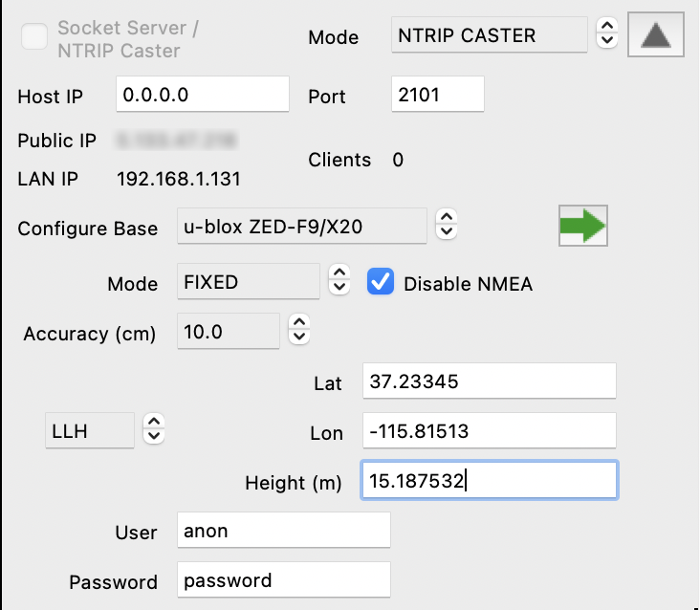Screen dimensions: 700x610
Task: Click the stepper arrows beside u-blox ZED-F9/X20
Action: click(446, 227)
